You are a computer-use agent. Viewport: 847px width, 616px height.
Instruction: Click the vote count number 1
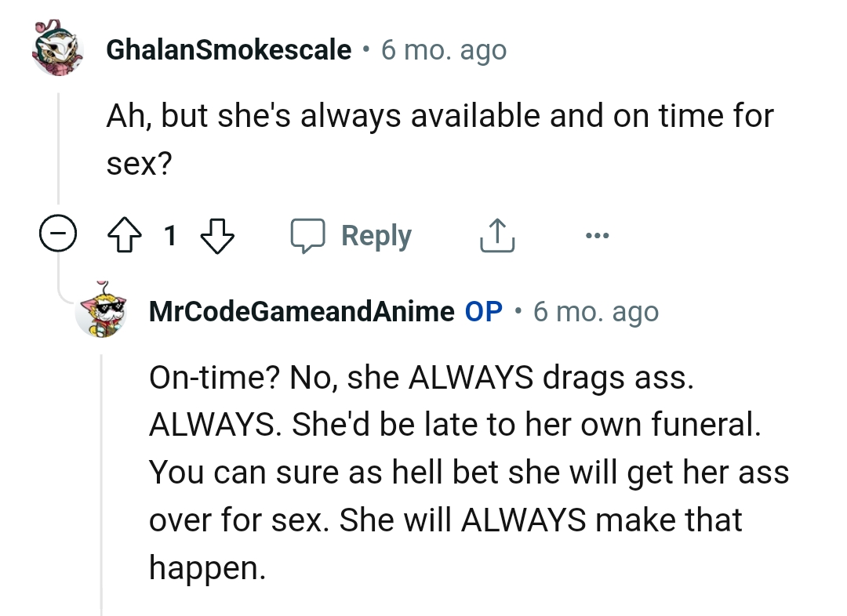[x=170, y=235]
